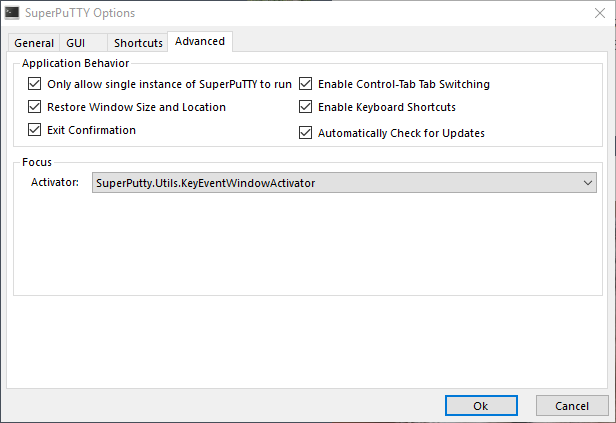Viewport: 616px width, 423px height.
Task: Switch to the General tab
Action: 34,43
